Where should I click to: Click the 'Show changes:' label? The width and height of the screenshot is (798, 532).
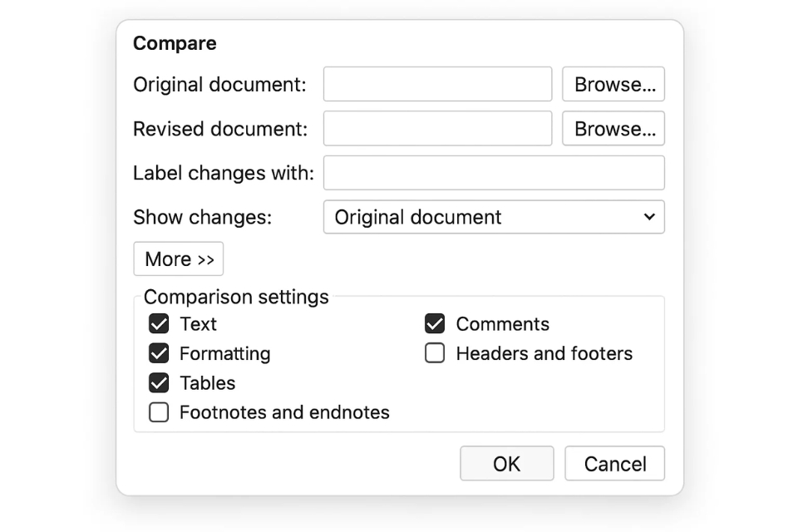coord(202,217)
